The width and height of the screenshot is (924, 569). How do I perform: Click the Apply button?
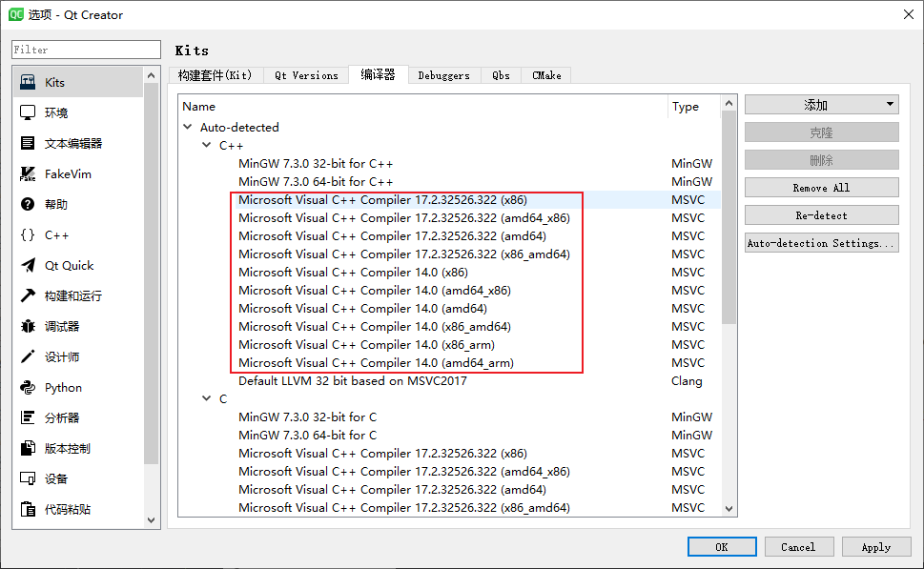point(875,547)
